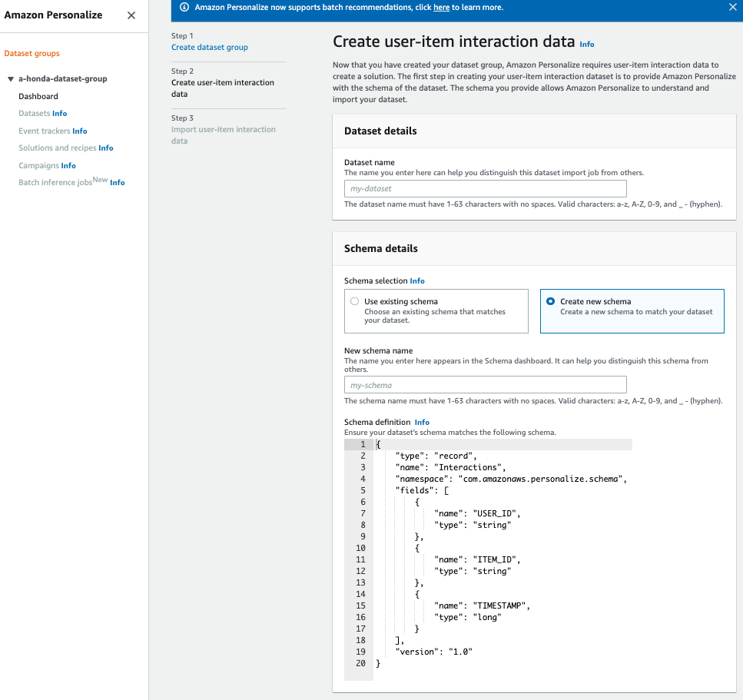Open Batch inference jobs in sidebar

click(x=55, y=182)
